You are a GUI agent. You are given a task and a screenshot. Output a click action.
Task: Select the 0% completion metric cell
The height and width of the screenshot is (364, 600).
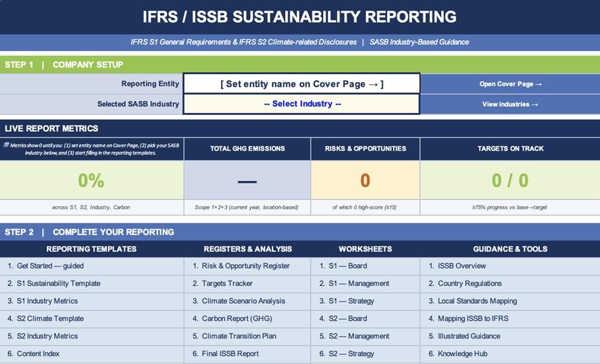point(91,180)
